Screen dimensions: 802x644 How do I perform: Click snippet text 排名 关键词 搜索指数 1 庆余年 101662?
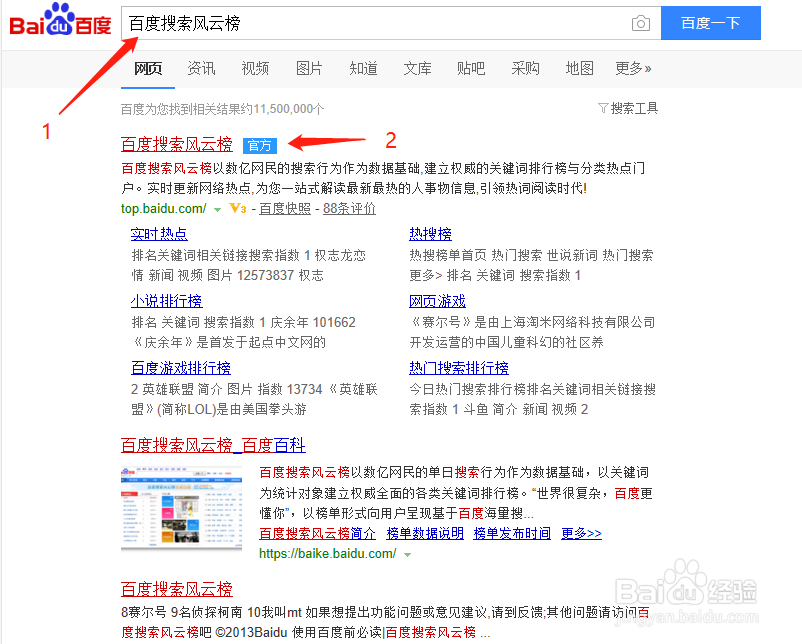[x=243, y=322]
